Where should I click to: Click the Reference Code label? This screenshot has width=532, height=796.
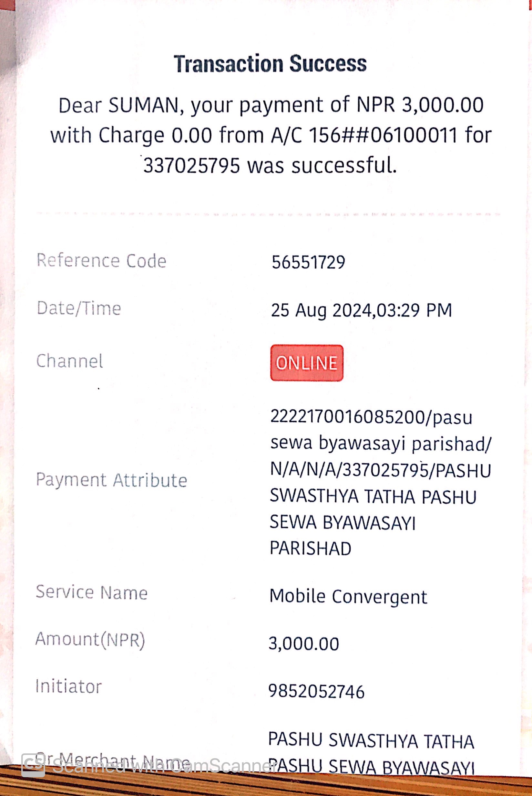101,261
